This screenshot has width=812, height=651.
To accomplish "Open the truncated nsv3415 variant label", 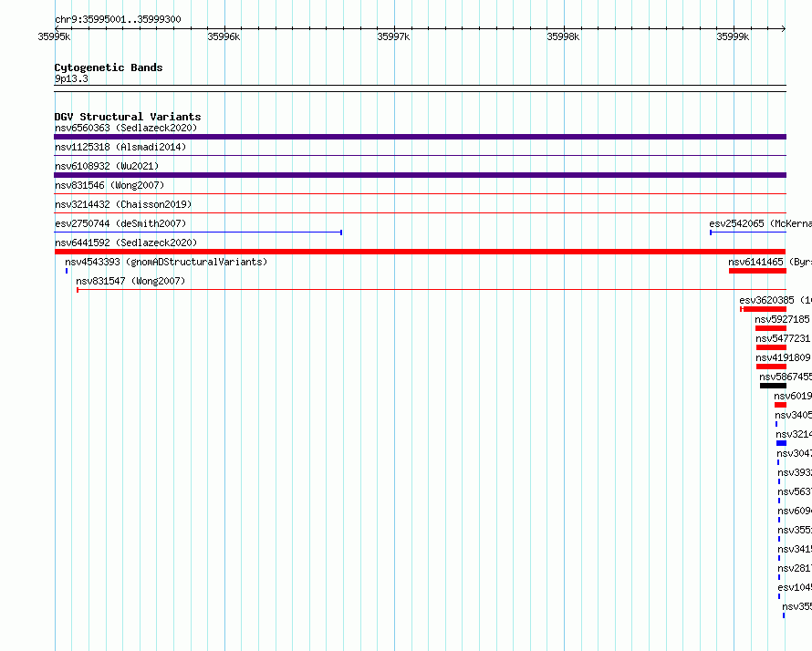I will coord(795,549).
